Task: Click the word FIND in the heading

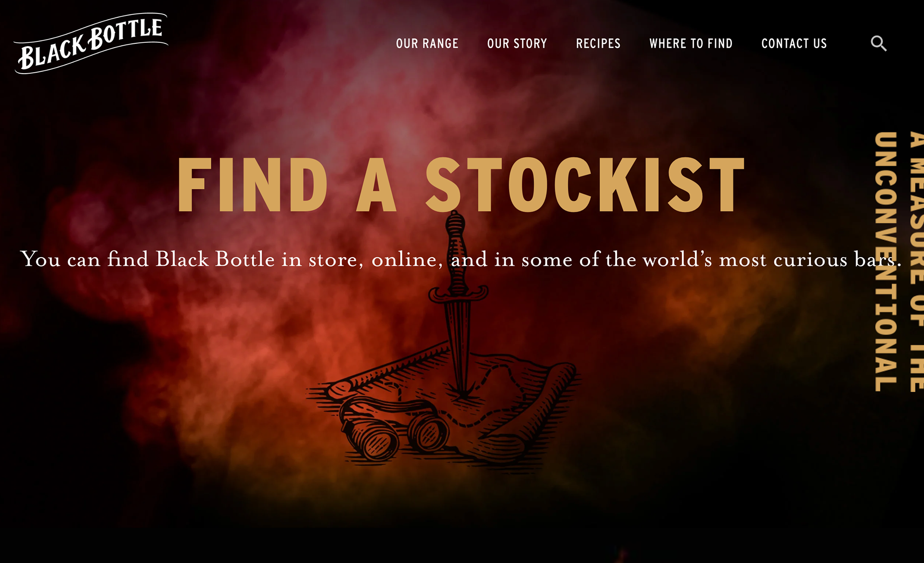Action: (253, 184)
